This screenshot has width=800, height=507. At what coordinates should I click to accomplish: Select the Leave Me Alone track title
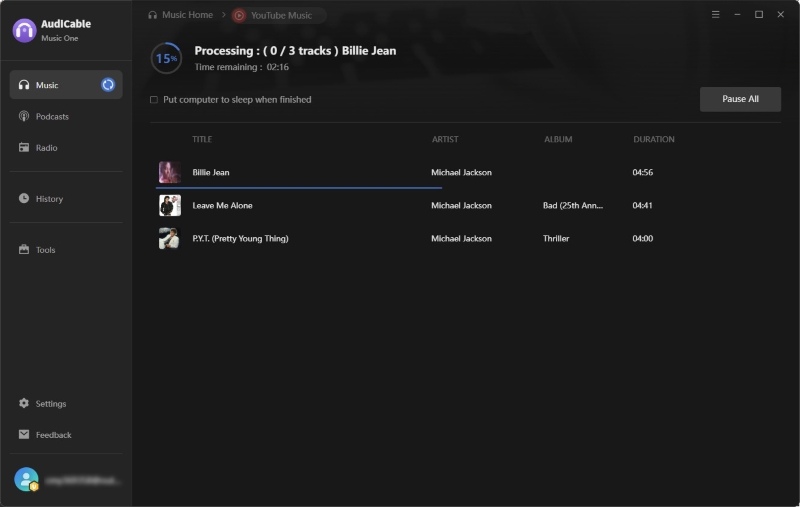coord(222,206)
